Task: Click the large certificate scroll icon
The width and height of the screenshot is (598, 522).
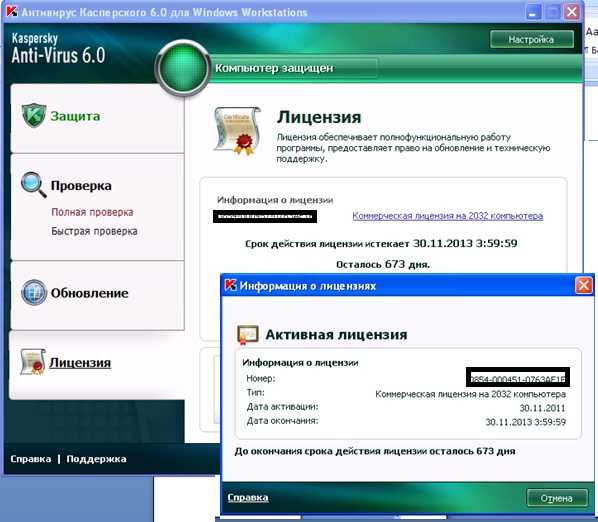Action: tap(238, 131)
